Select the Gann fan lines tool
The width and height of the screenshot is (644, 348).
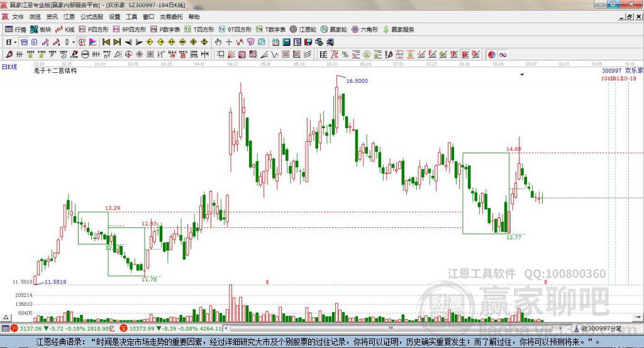click(231, 55)
